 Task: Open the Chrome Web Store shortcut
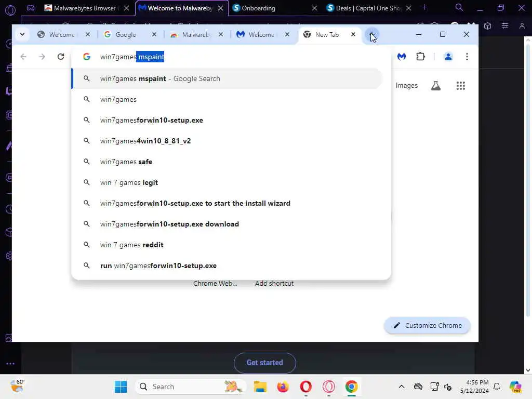(215, 283)
